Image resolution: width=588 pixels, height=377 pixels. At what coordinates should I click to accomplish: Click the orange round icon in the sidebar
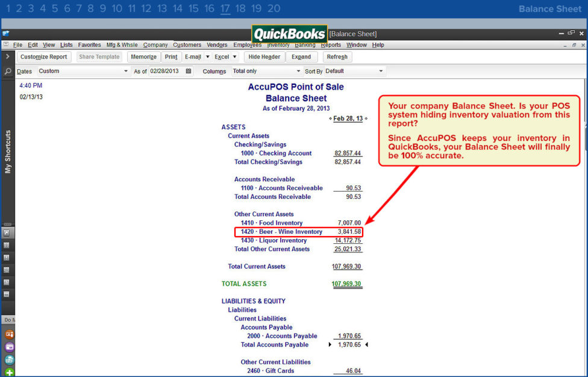coord(10,334)
